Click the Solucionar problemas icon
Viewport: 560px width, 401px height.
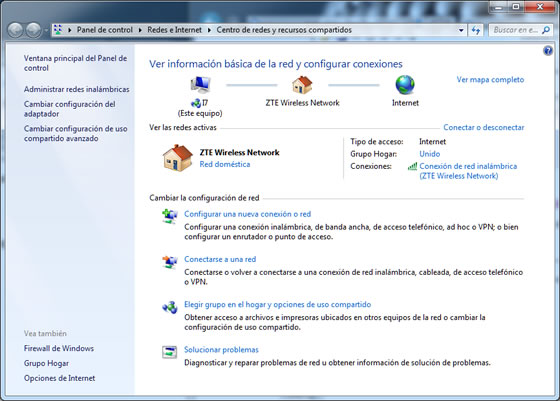pos(170,352)
